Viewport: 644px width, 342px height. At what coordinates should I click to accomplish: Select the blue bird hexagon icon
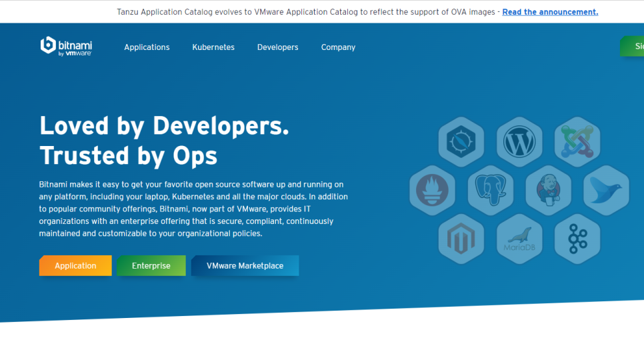606,190
